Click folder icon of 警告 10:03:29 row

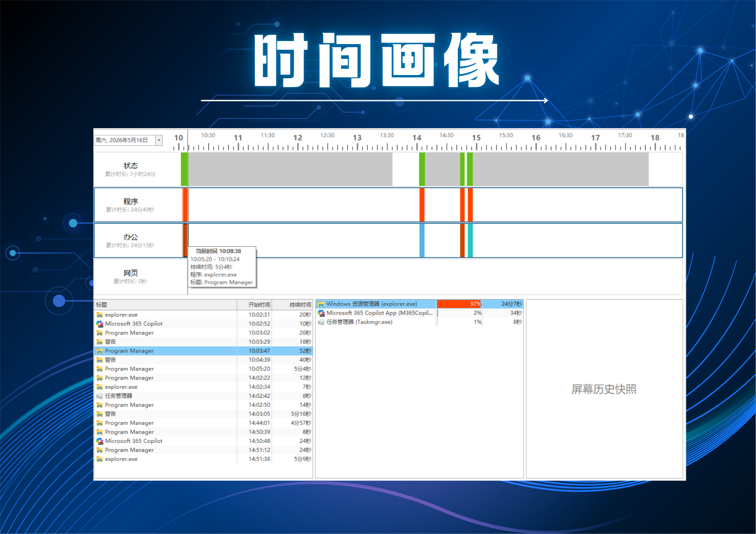pos(100,342)
